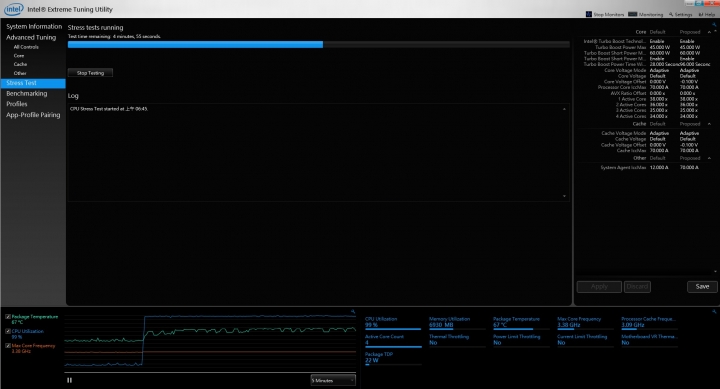
Task: Click the Core Voltage Mode row
Action: coord(652,70)
